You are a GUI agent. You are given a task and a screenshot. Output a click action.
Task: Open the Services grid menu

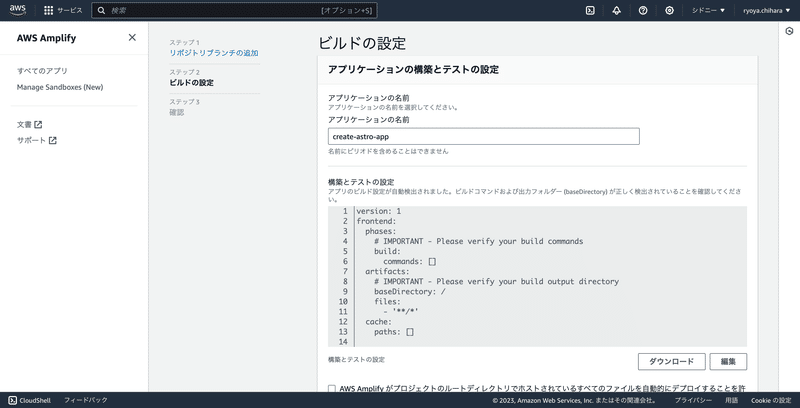48,10
